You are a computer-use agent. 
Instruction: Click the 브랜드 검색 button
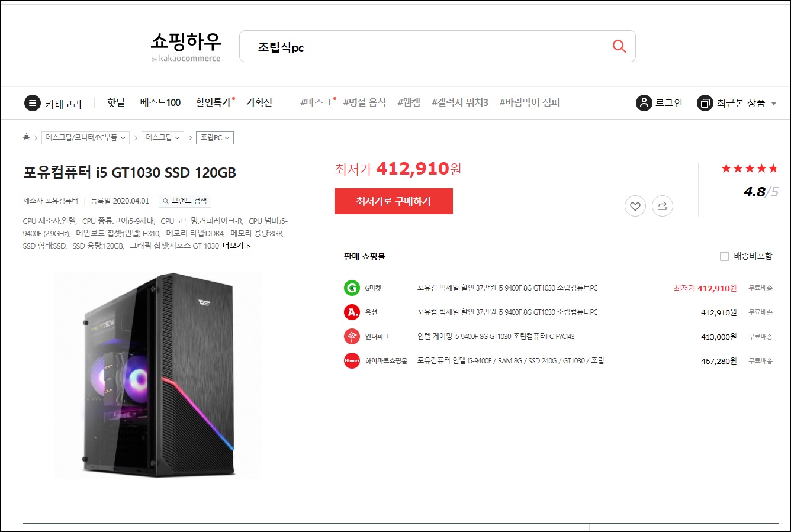(185, 201)
